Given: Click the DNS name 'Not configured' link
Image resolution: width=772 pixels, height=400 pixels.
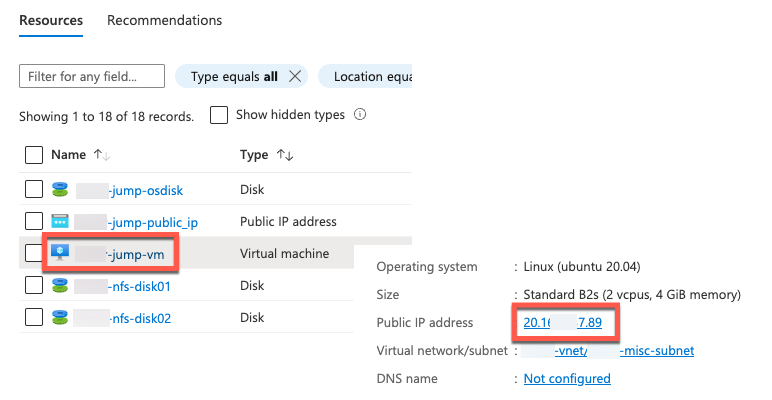Looking at the screenshot, I should (x=567, y=379).
